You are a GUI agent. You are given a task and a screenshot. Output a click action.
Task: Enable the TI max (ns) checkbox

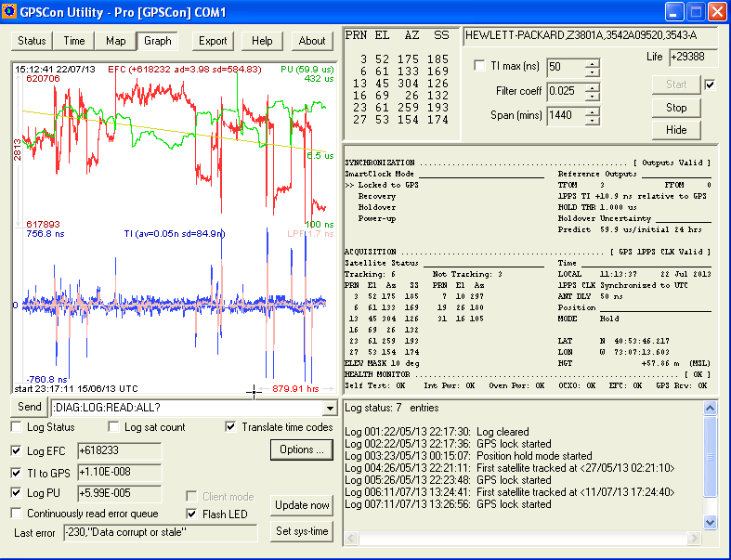pyautogui.click(x=479, y=66)
